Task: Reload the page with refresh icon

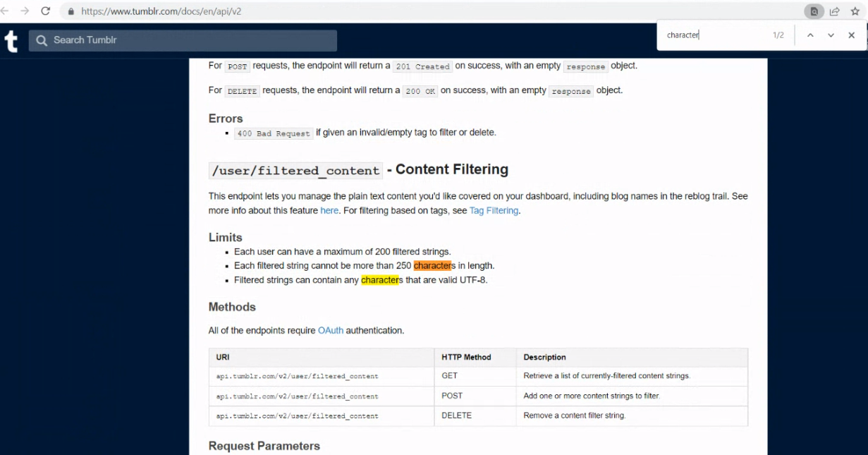Action: [x=46, y=11]
